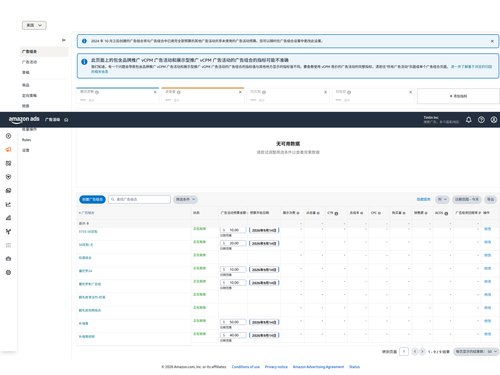The image size is (500, 375).
Task: Select the orange megaphone icon in the left rail
Action: point(8,150)
